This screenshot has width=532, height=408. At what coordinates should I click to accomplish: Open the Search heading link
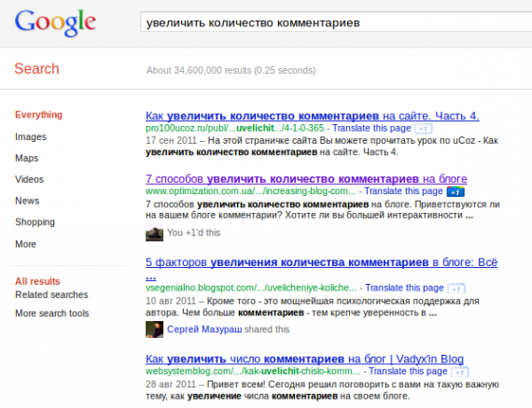(36, 68)
